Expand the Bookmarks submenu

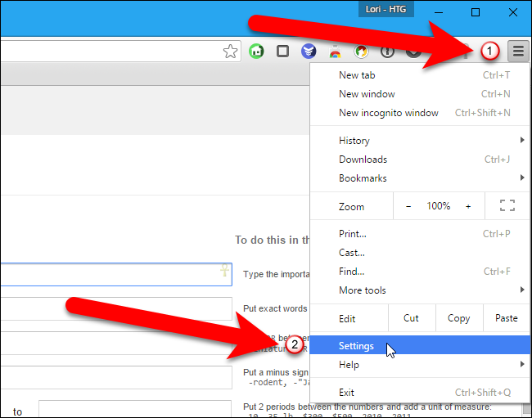[x=420, y=178]
